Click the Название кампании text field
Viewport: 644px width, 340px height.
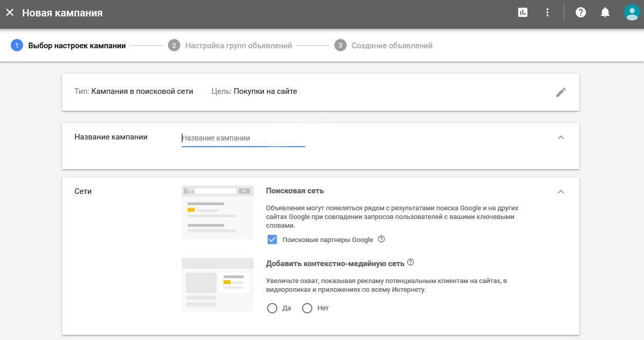243,138
